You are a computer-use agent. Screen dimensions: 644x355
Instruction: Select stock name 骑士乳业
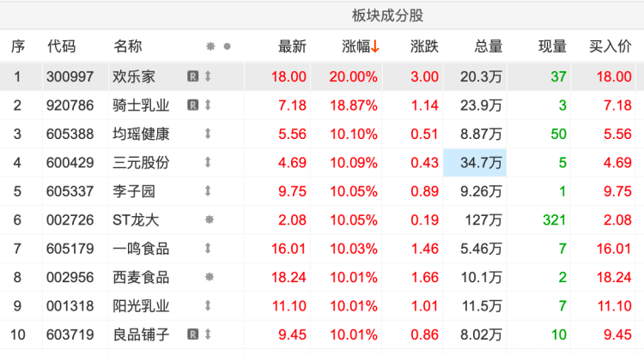point(141,105)
